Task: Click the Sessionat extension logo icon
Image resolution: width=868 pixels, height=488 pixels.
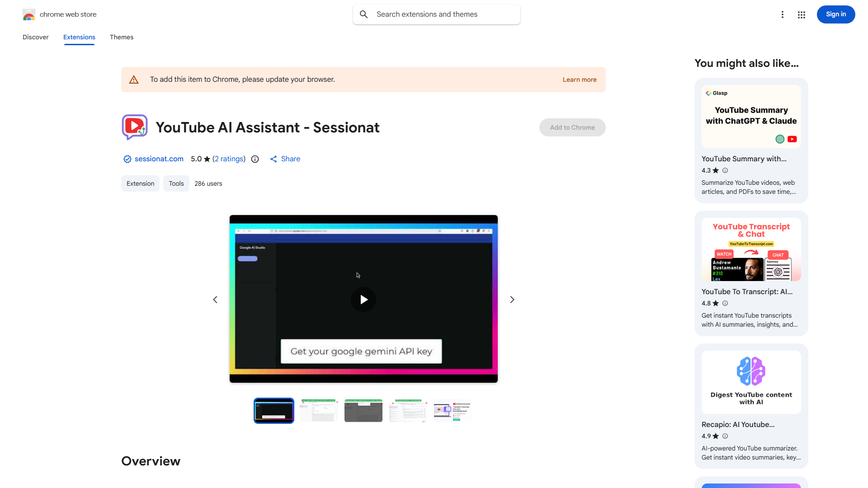Action: point(135,127)
